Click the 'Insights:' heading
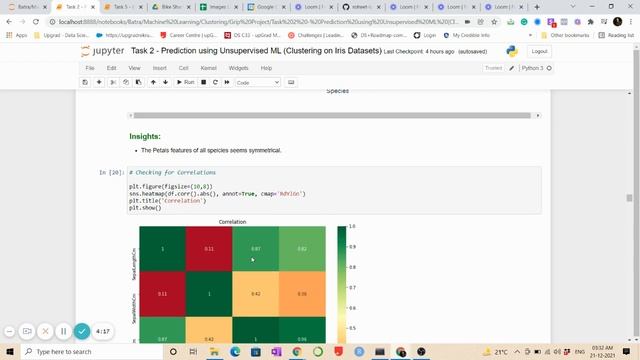The width and height of the screenshot is (640, 360). click(x=145, y=136)
